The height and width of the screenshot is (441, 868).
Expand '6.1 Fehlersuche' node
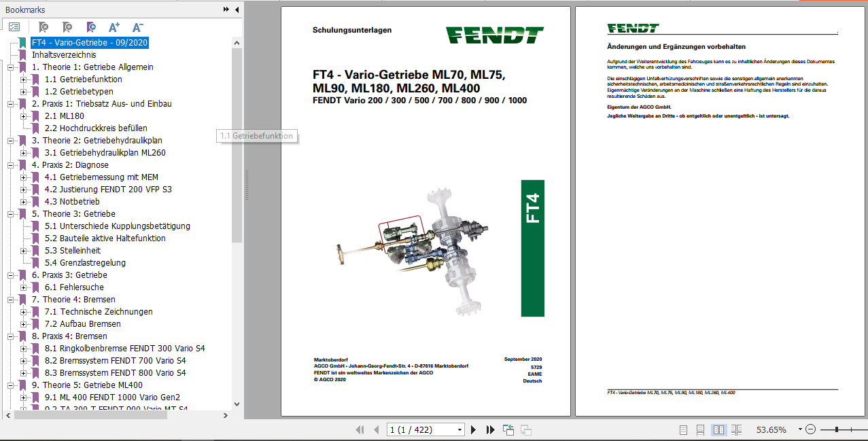(23, 287)
